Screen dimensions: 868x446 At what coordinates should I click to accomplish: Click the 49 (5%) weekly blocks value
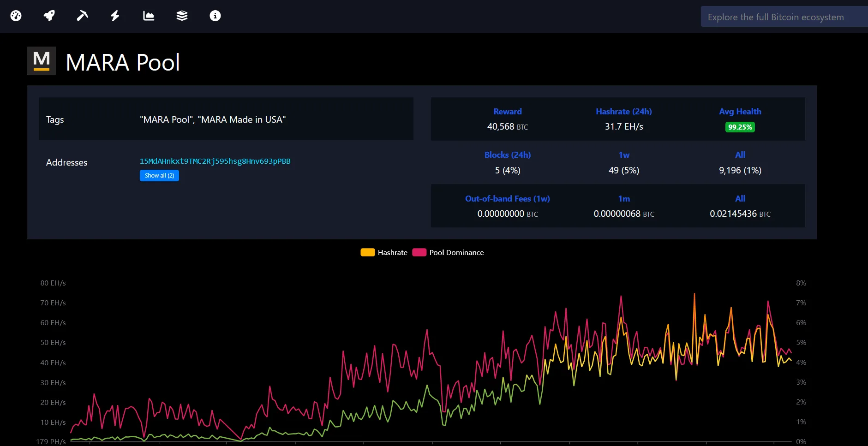tap(624, 170)
